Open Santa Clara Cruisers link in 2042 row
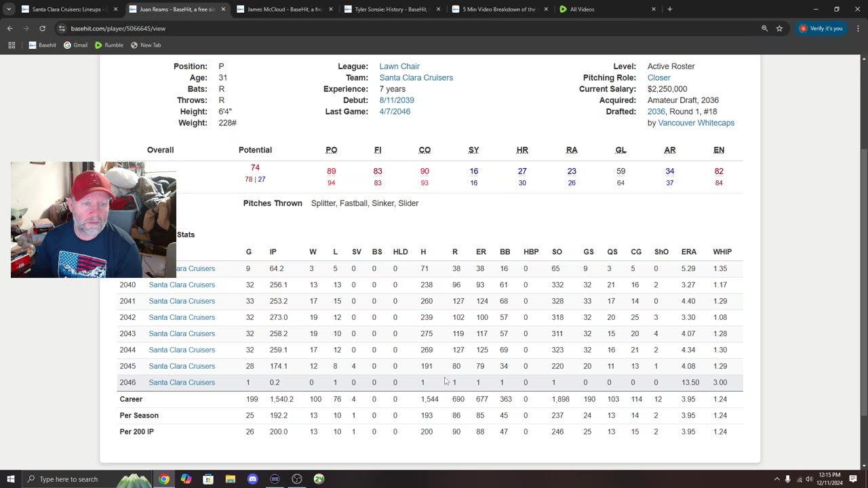Image resolution: width=868 pixels, height=488 pixels. [182, 317]
